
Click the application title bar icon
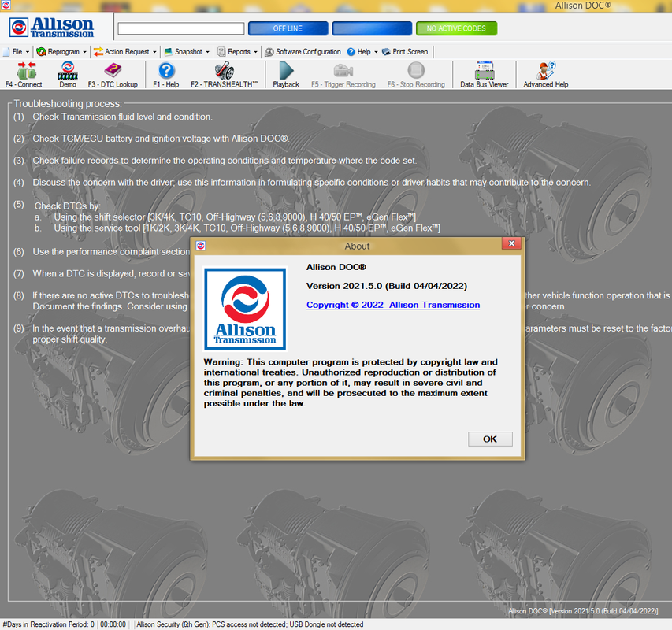pyautogui.click(x=6, y=6)
